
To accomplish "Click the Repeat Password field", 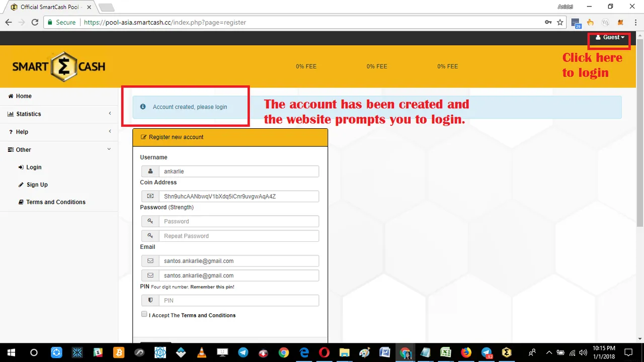I will [238, 236].
